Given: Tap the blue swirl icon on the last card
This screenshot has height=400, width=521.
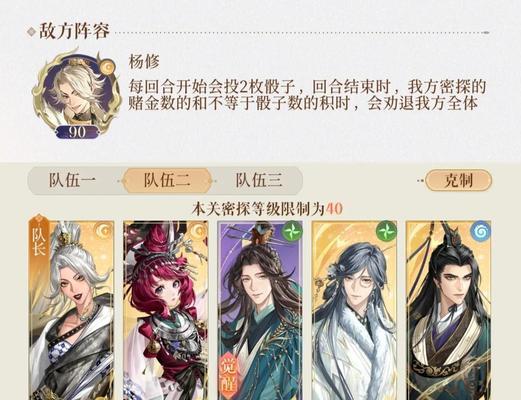Looking at the screenshot, I should [480, 230].
